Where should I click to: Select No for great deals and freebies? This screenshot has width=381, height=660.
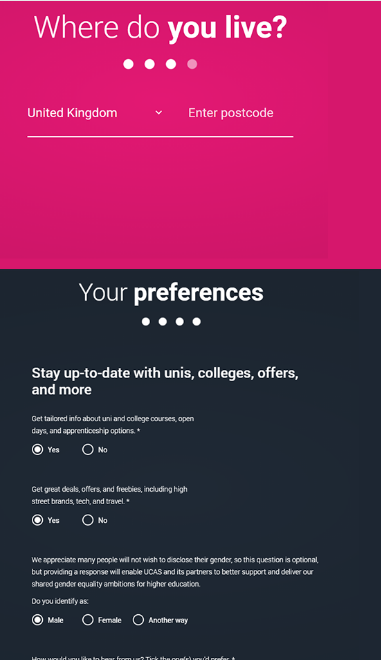click(88, 520)
